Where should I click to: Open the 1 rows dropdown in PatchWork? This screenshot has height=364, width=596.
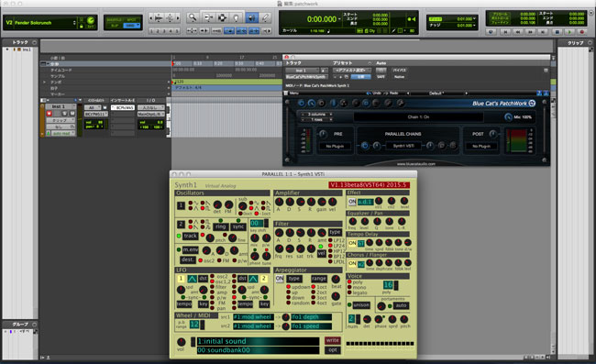coord(316,120)
